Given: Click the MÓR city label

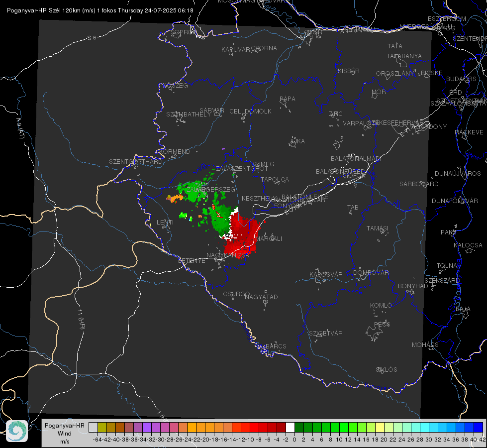Looking at the screenshot, I should pyautogui.click(x=379, y=92).
